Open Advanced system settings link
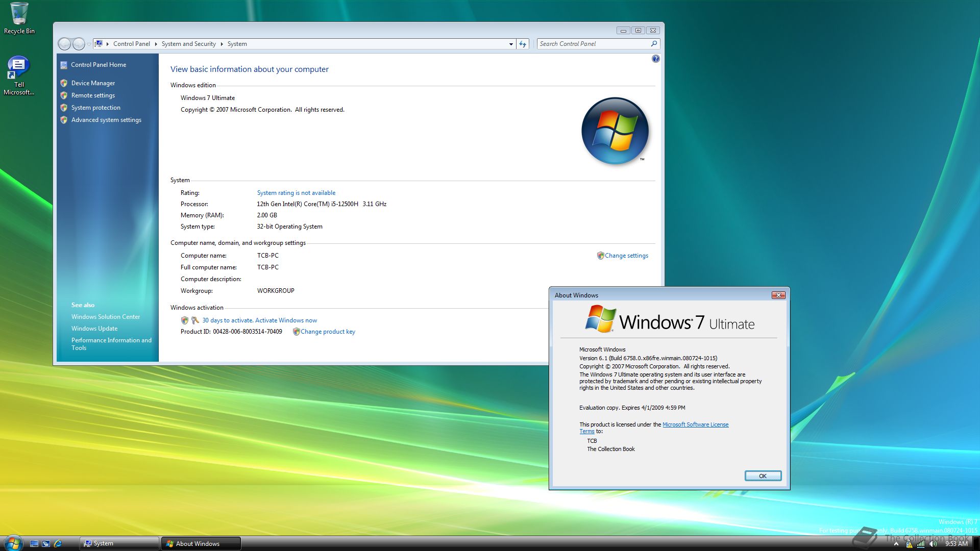 (106, 120)
